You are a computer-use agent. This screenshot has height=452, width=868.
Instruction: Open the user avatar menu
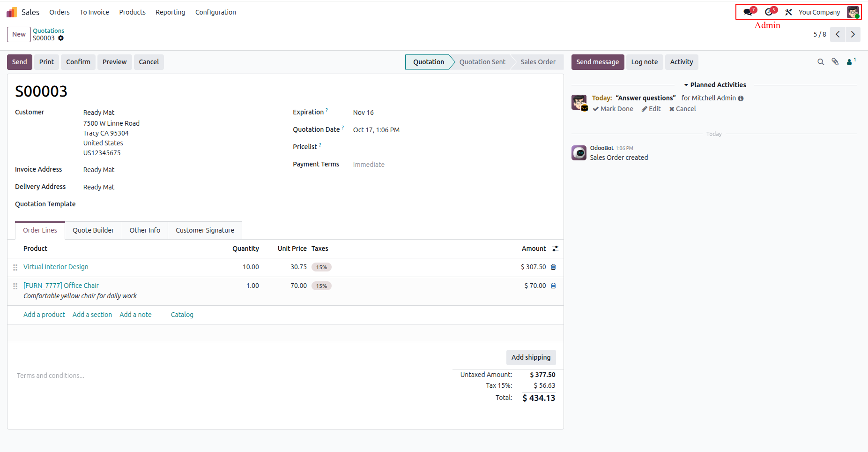pos(853,12)
